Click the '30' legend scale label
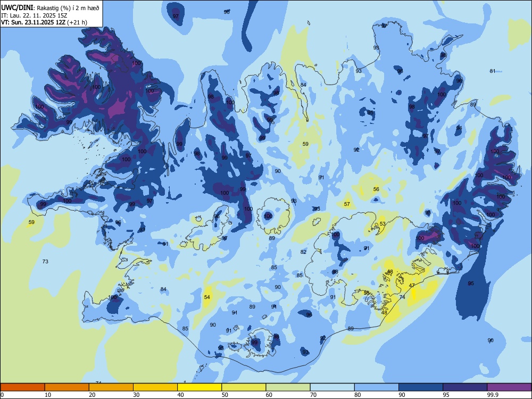The image size is (532, 399). pyautogui.click(x=136, y=395)
